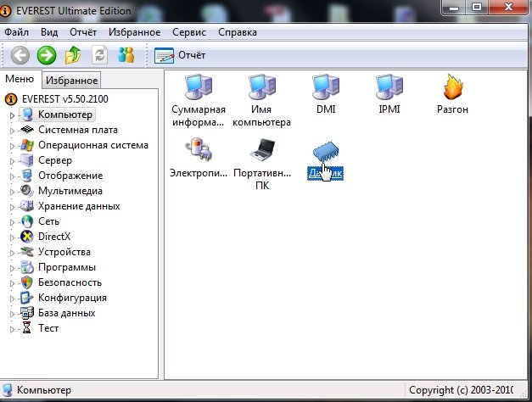Open Имя компьютера icon
Viewport: 532px width, 402px height.
pos(261,101)
